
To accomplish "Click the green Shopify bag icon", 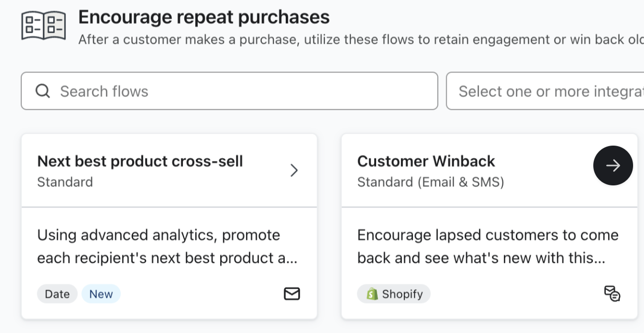I will [372, 294].
